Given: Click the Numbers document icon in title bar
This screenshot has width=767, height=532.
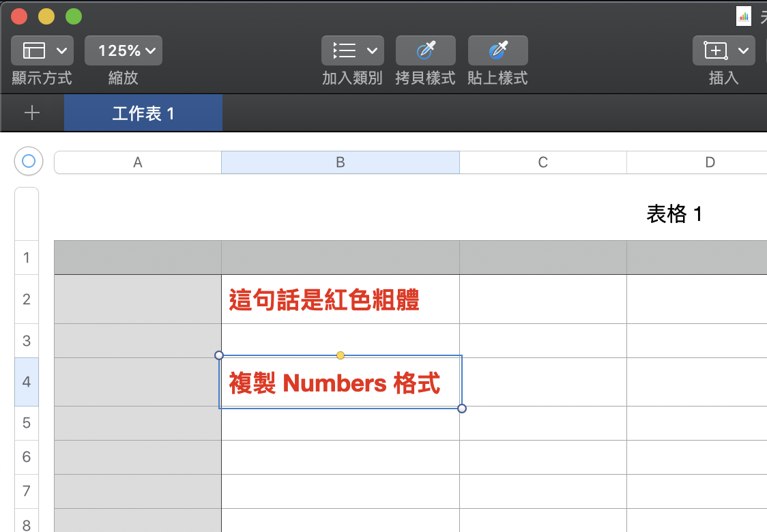Looking at the screenshot, I should (x=743, y=16).
